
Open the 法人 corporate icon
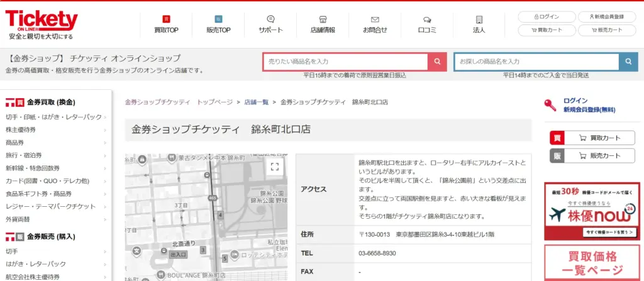coord(479,19)
